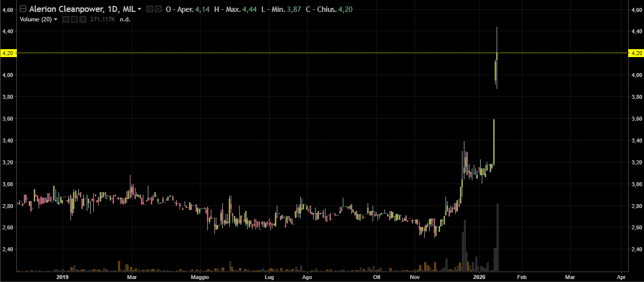Click the closing value 4,20 in header

coord(345,9)
